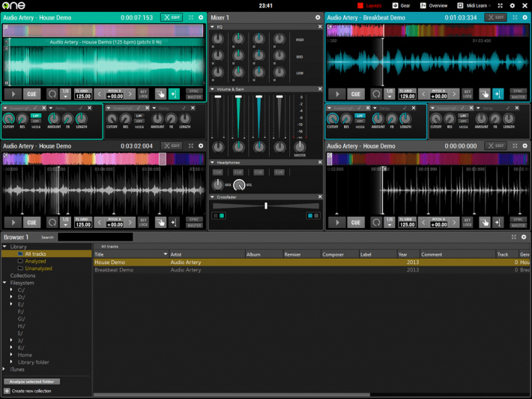Start playback on the Breakbeat Demo deck

point(337,94)
